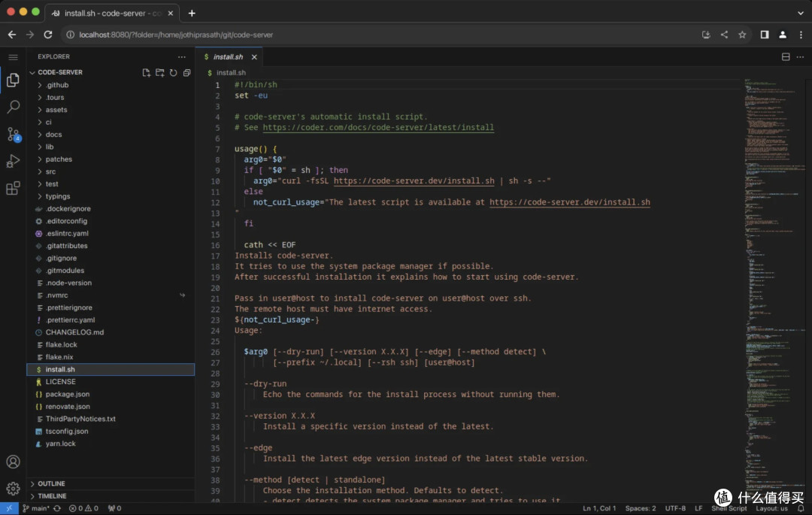
Task: Open editor more actions ellipsis
Action: [800, 57]
